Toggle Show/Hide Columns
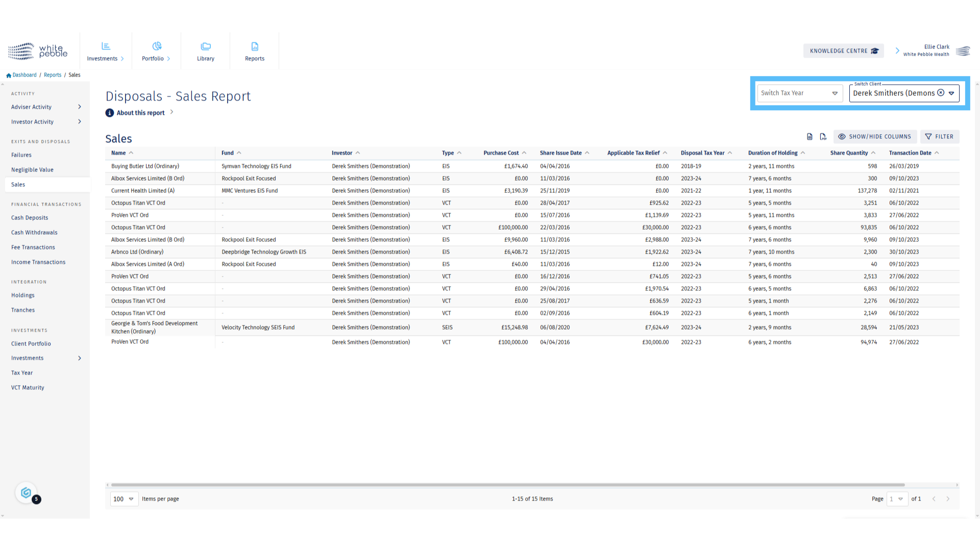This screenshot has height=551, width=980. 875,137
